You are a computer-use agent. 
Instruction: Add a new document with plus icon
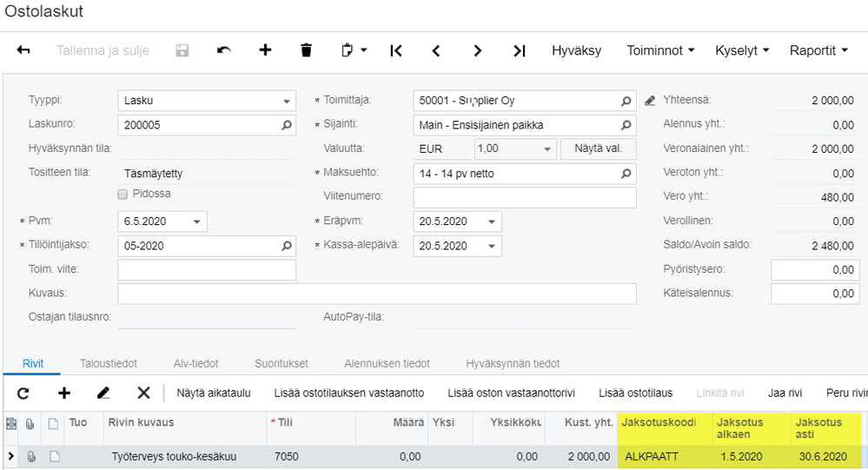pos(265,50)
